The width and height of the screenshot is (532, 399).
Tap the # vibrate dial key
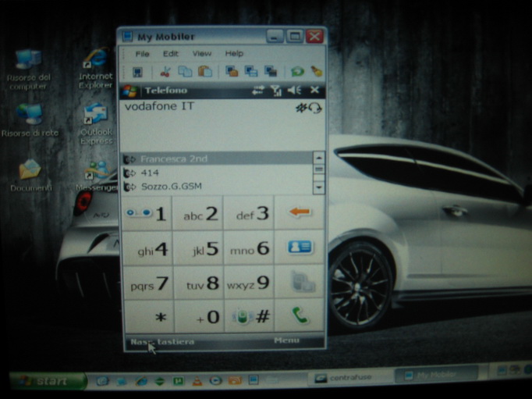(x=250, y=316)
